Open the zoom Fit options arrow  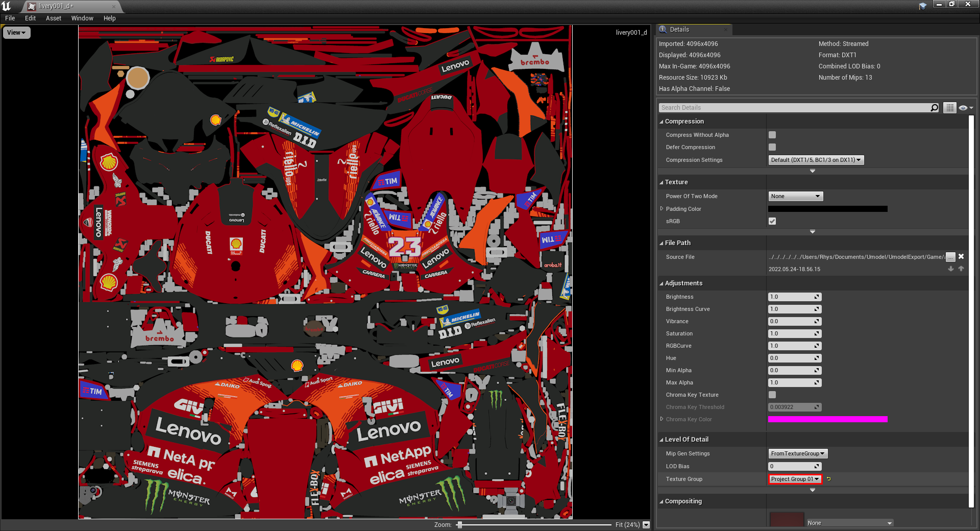(646, 525)
